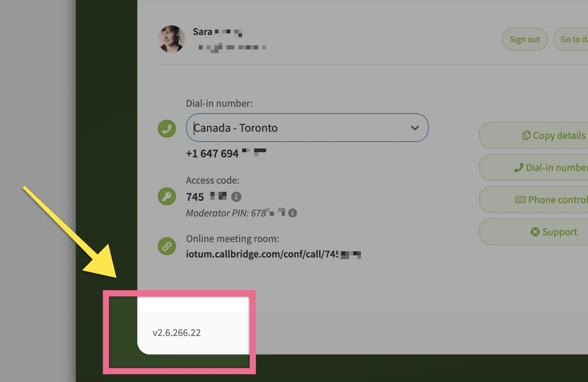Click the green link icon beside Online meeting room
Screen dimensions: 588x382
click(167, 246)
